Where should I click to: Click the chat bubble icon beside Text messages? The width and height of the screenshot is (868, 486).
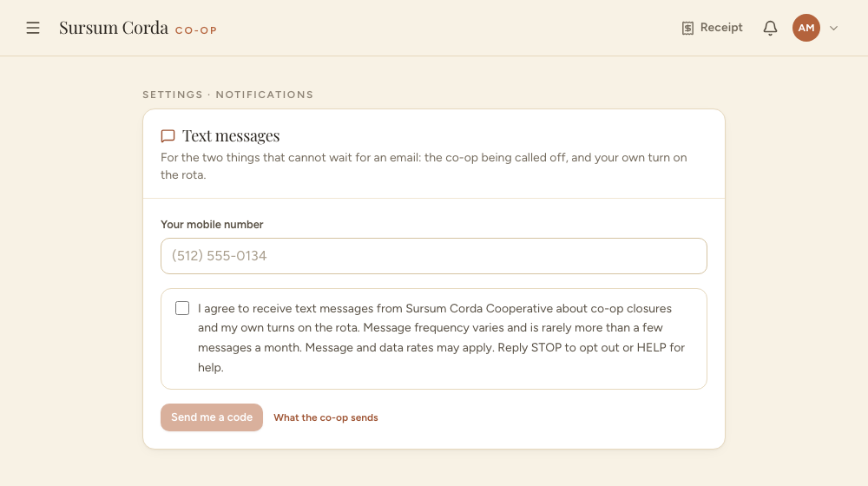168,136
